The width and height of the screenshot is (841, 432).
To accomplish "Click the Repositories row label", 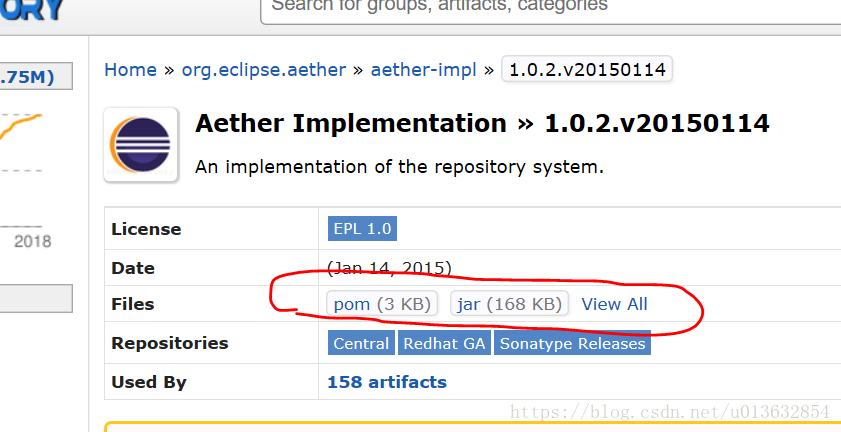I will click(169, 343).
